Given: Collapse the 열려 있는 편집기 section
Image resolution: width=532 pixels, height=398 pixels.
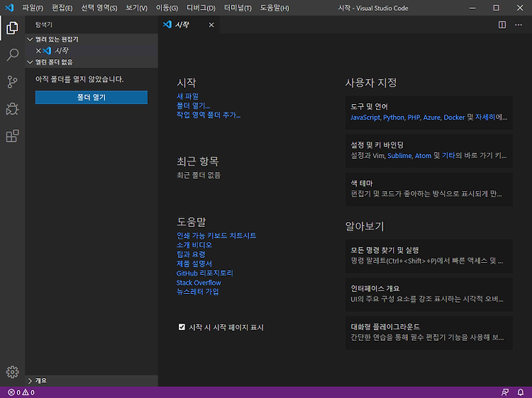Looking at the screenshot, I should tap(30, 39).
